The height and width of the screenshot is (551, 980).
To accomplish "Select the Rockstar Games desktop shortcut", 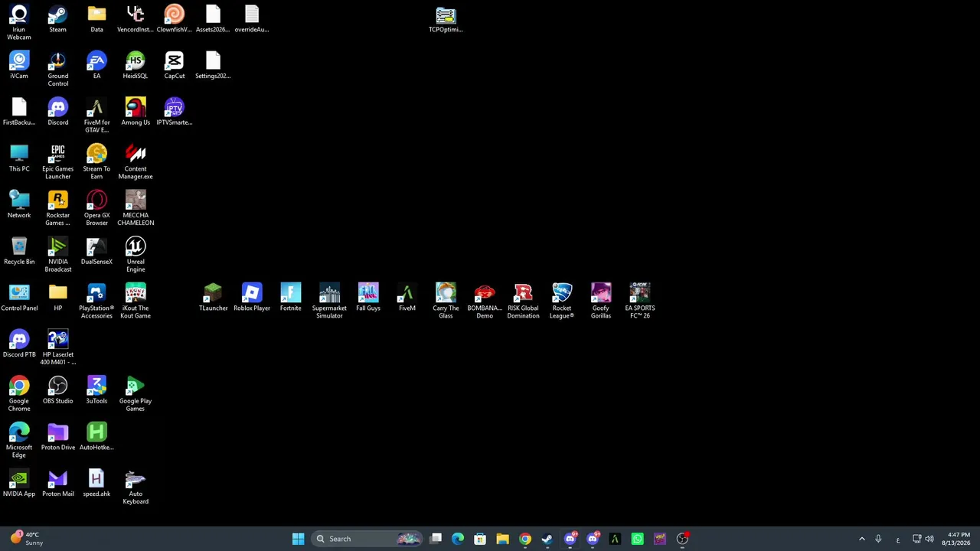I will click(57, 209).
